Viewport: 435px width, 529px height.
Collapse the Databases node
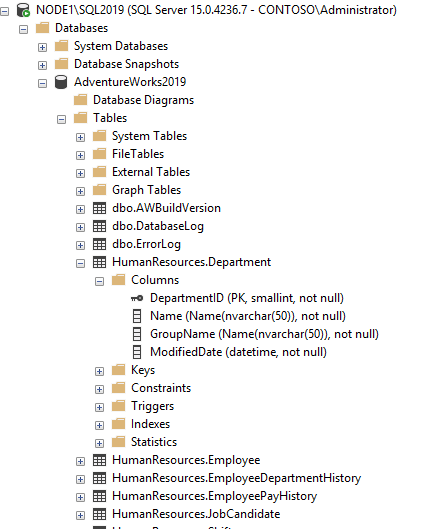point(23,29)
